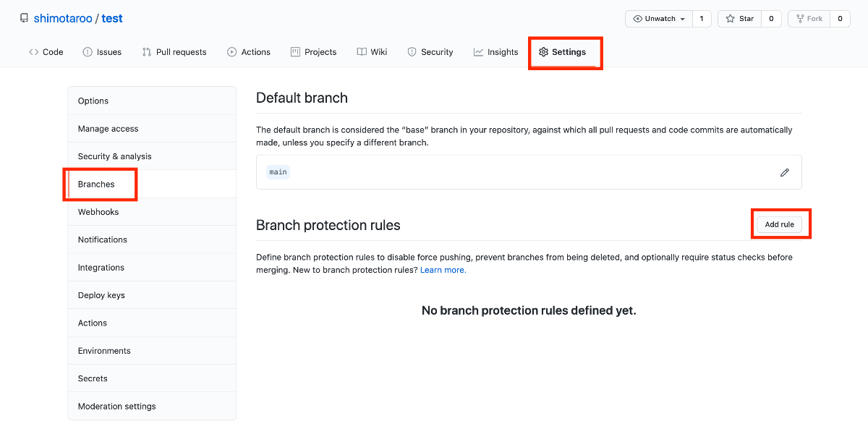Select Deploy keys in sidebar
868x437 pixels.
click(x=101, y=295)
